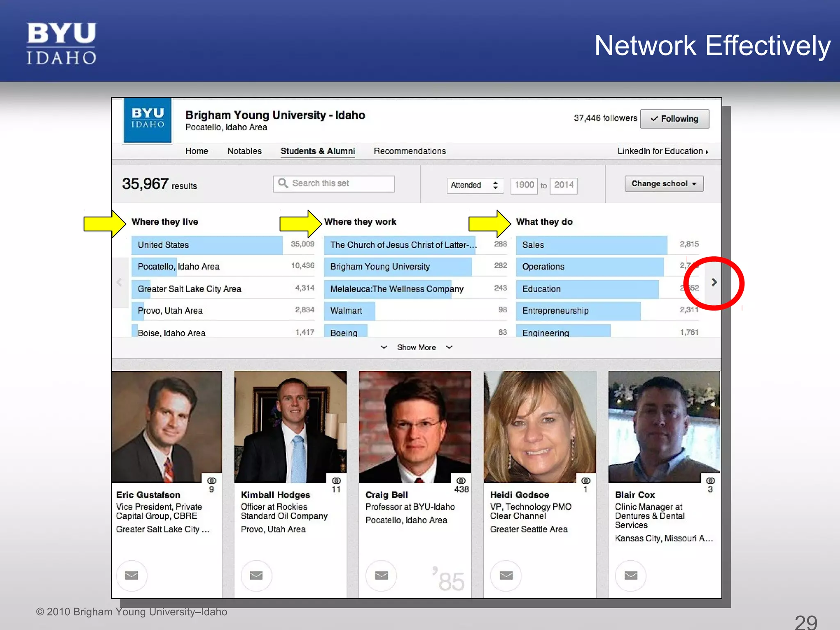Click the Where they work heading

pos(360,222)
